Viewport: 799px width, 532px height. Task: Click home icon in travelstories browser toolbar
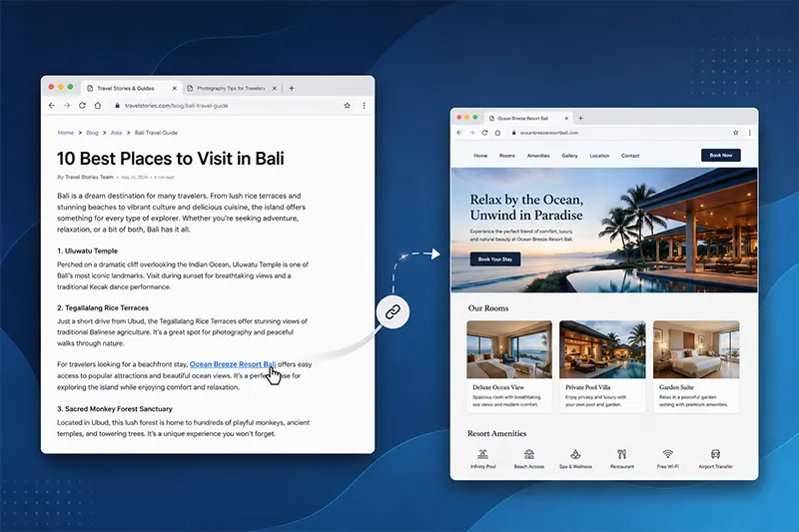tap(97, 106)
